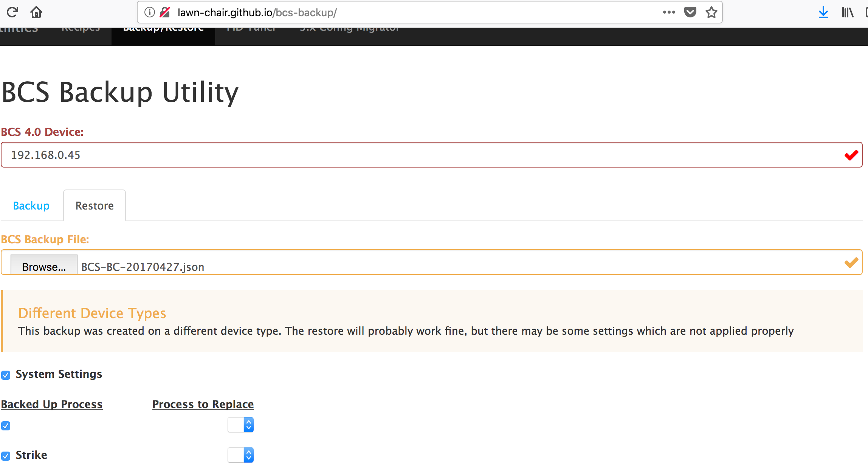Toggle the Strike process checkbox
Image resolution: width=868 pixels, height=472 pixels.
[6, 456]
